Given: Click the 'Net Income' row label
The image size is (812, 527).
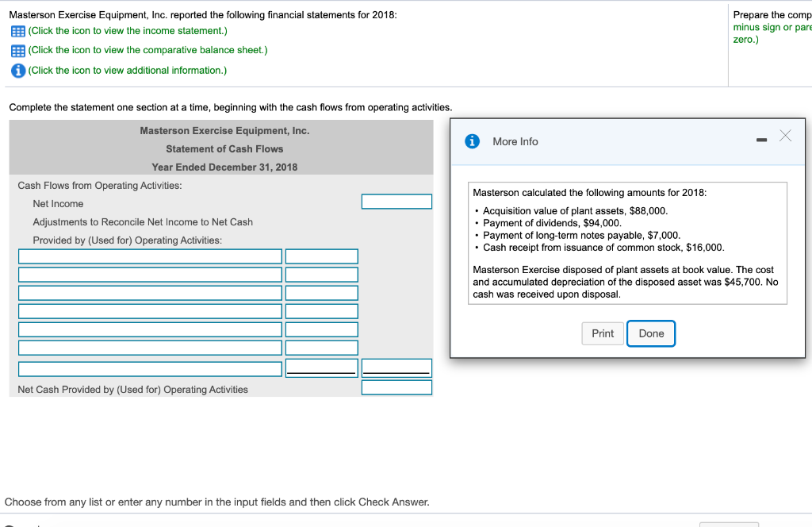Looking at the screenshot, I should pyautogui.click(x=58, y=204).
